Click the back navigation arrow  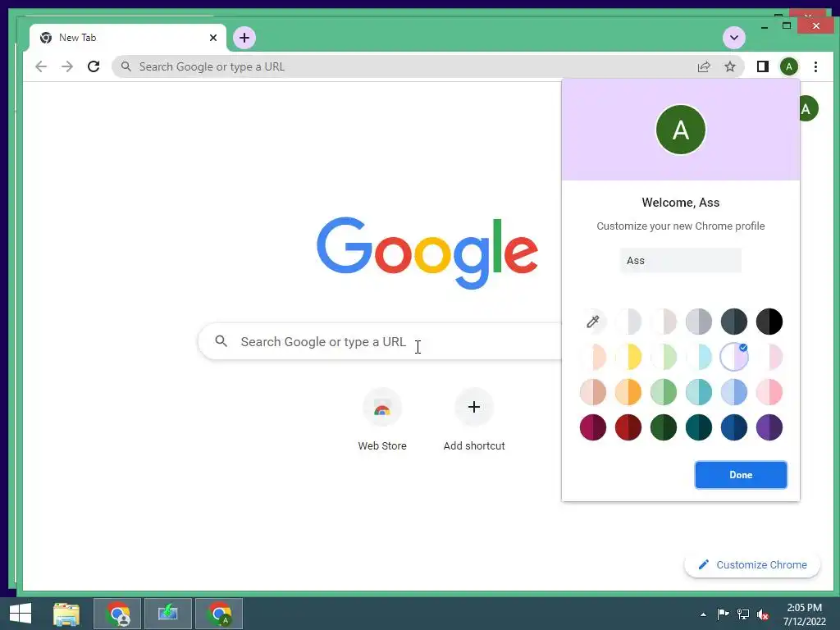[x=41, y=66]
